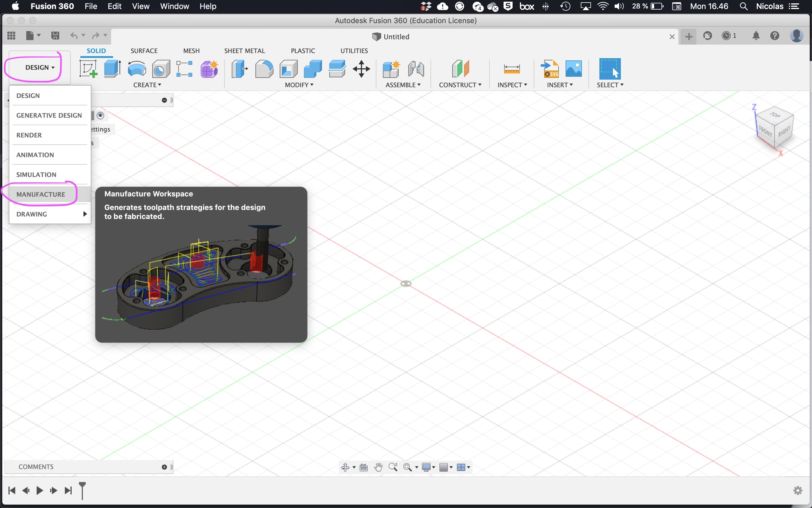
Task: Collapse the browser panel minus icon
Action: point(164,100)
